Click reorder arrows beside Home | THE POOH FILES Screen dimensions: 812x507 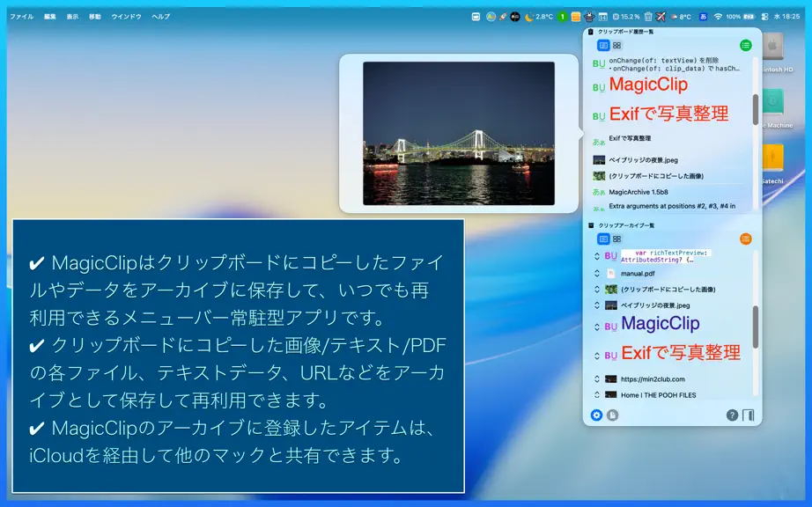pos(596,394)
